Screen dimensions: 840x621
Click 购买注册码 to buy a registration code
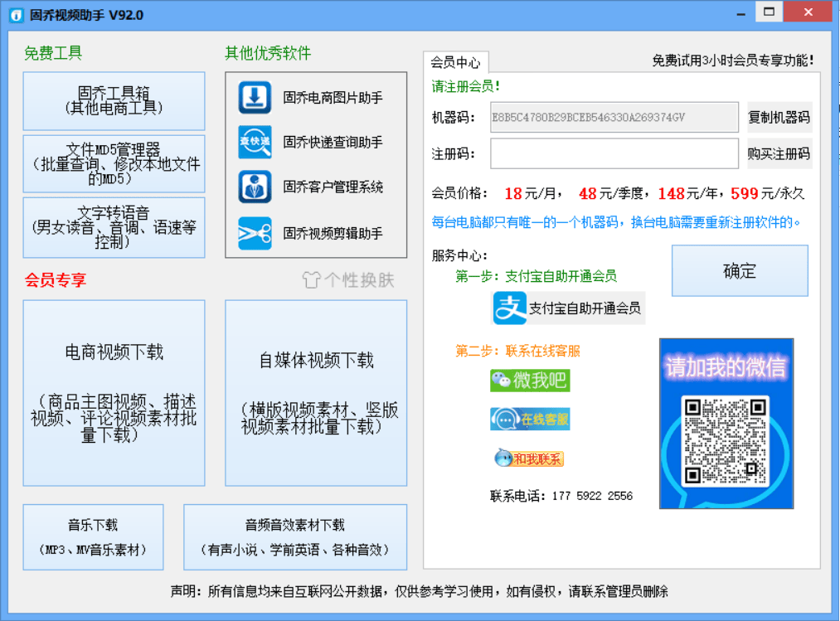(778, 154)
